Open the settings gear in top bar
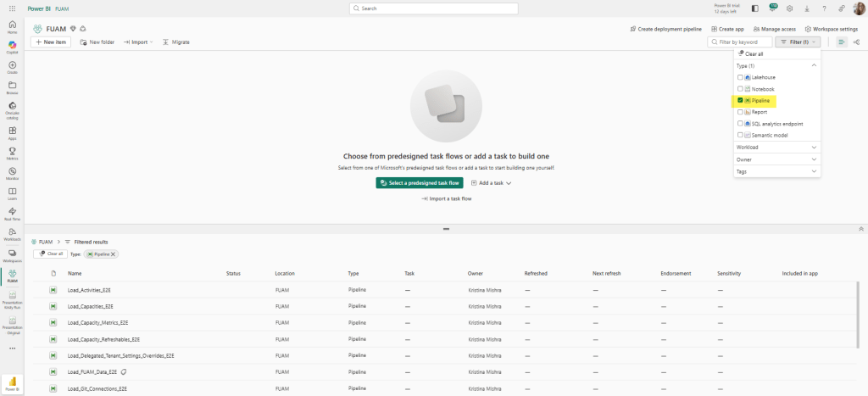The image size is (868, 396). (789, 8)
